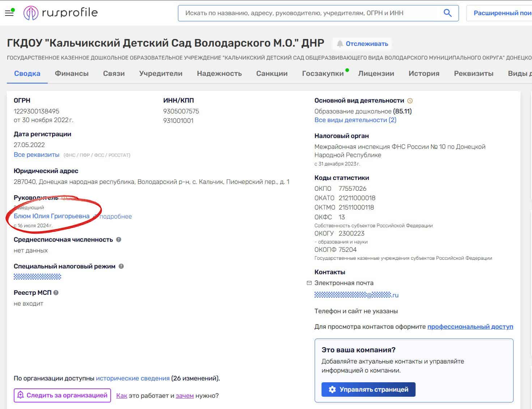Open the Учредители tab
This screenshot has height=409, width=532.
[161, 73]
